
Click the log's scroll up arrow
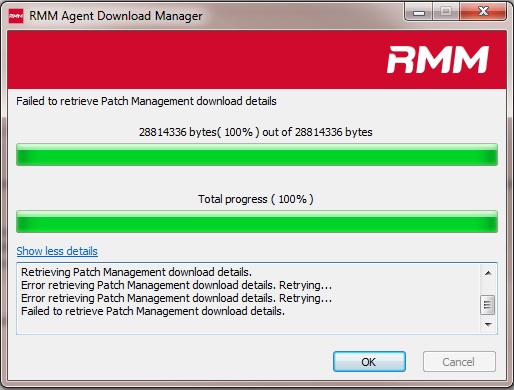click(488, 273)
